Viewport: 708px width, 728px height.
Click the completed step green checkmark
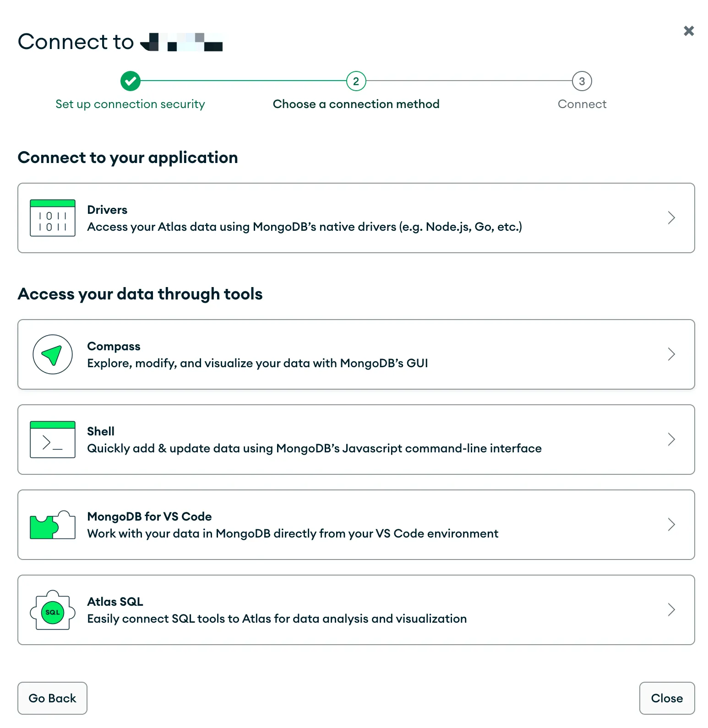click(130, 81)
